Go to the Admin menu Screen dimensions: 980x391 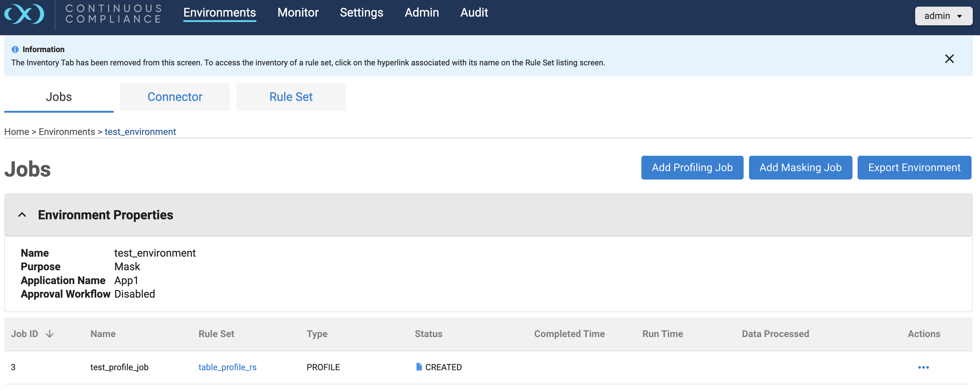coord(421,13)
